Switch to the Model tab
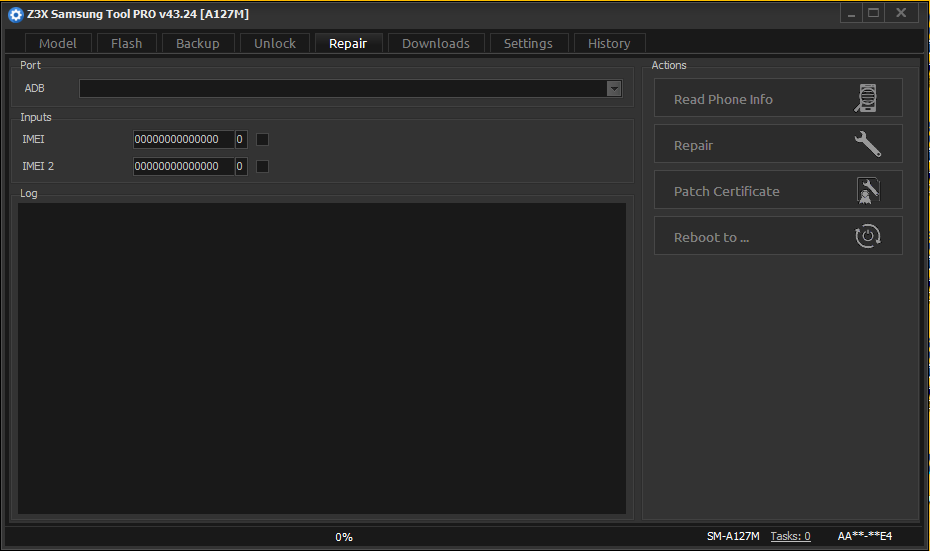Image resolution: width=930 pixels, height=551 pixels. click(x=58, y=43)
